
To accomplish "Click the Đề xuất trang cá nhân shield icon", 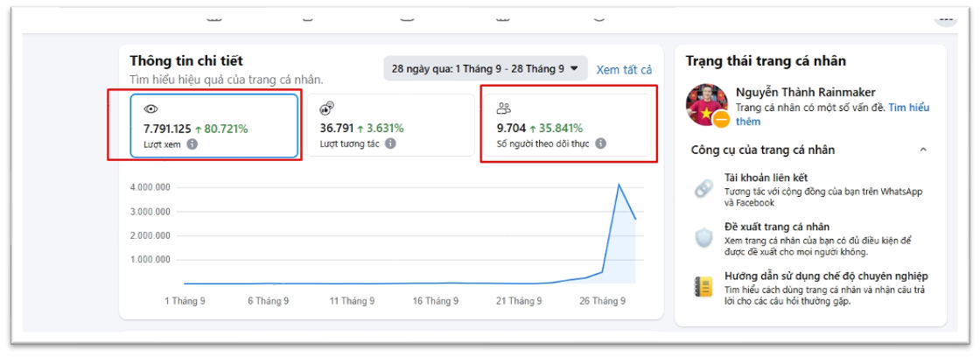I will 703,238.
